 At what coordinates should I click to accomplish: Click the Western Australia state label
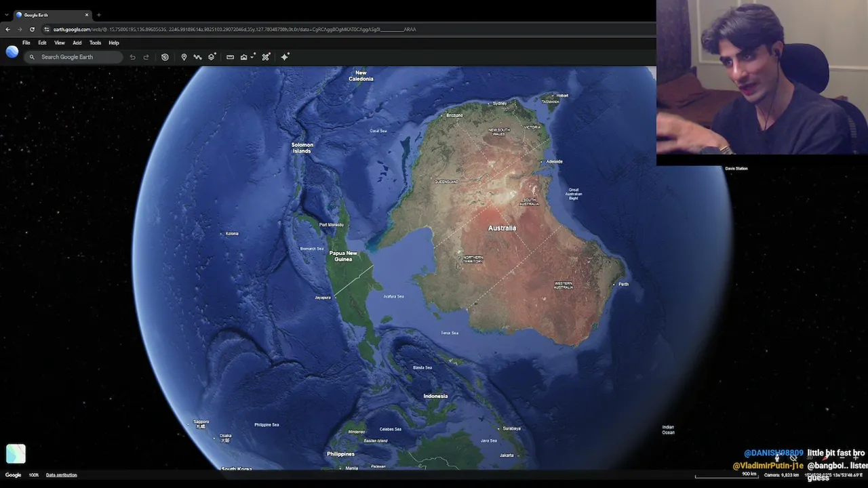[564, 285]
